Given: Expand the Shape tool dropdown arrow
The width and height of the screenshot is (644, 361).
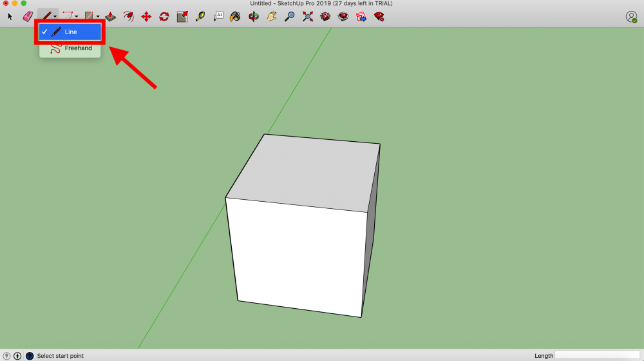Looking at the screenshot, I should 98,17.
